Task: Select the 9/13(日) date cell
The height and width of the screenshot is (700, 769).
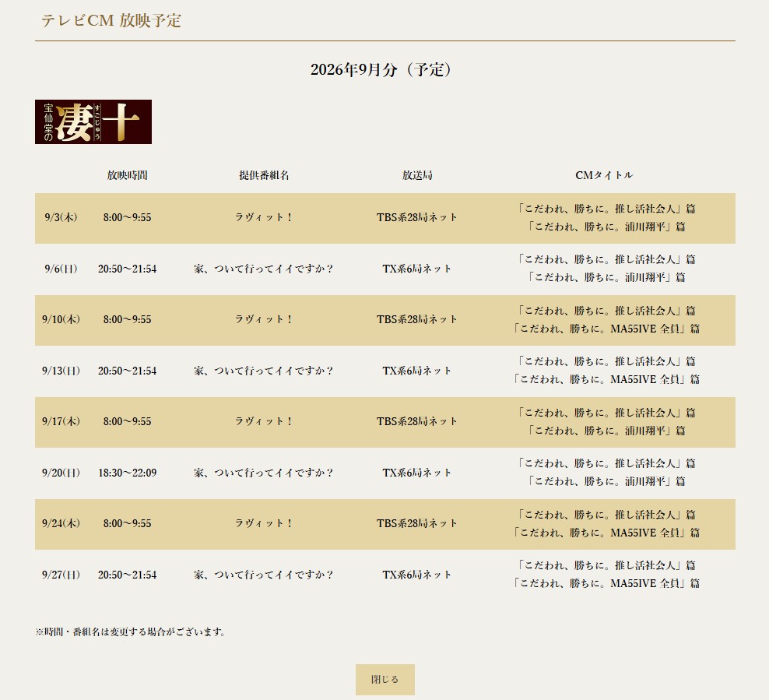Action: pos(61,371)
